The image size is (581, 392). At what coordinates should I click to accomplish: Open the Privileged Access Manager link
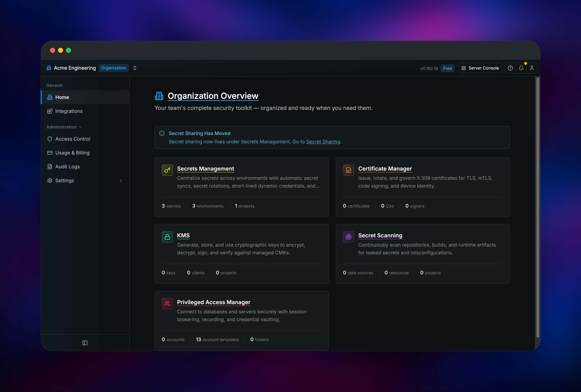tap(214, 302)
